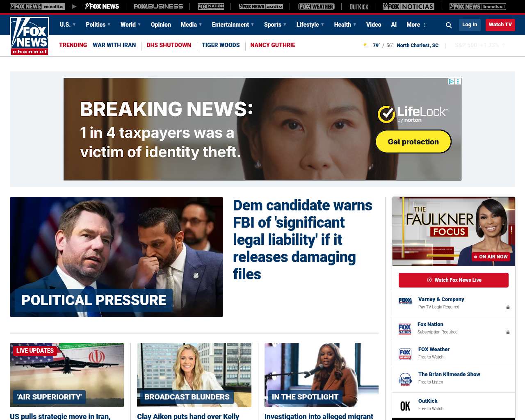525x420 pixels.
Task: Go to the Video section
Action: 374,25
